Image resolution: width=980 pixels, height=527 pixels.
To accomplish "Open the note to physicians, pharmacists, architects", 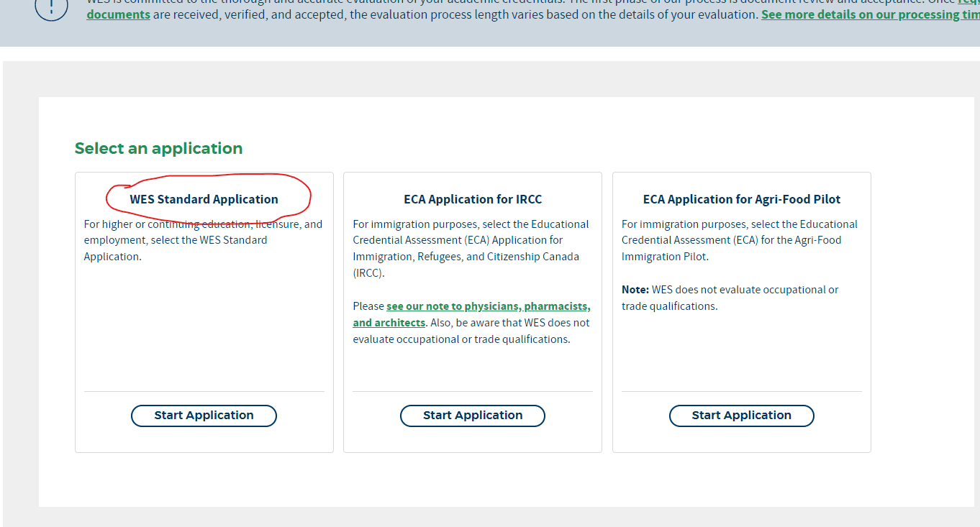I will 472,314.
